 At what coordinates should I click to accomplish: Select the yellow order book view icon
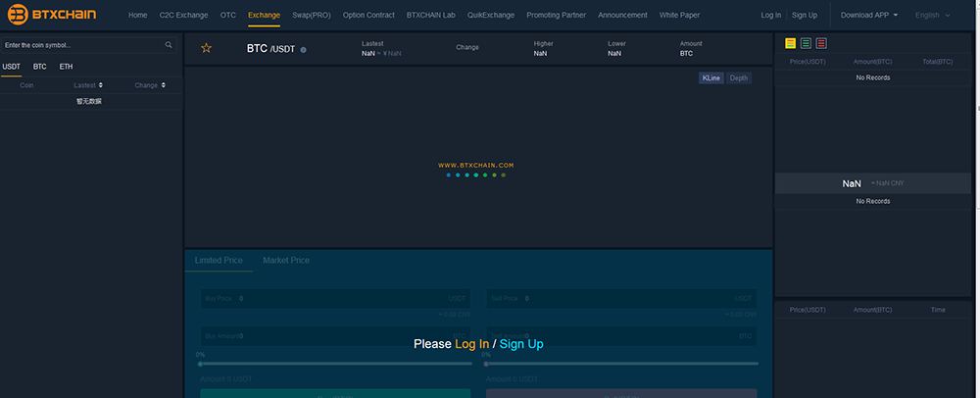(x=791, y=43)
